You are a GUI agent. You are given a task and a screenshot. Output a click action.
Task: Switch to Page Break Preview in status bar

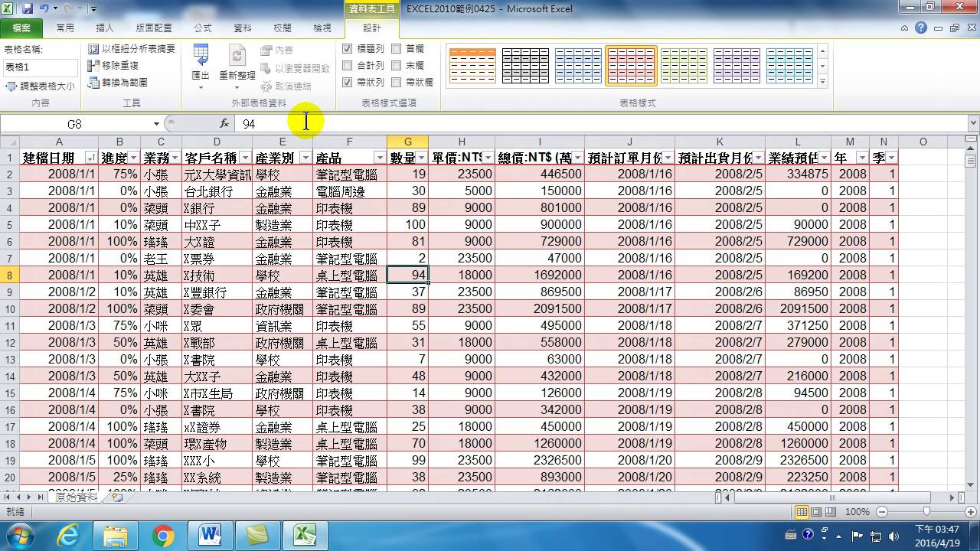[x=830, y=511]
